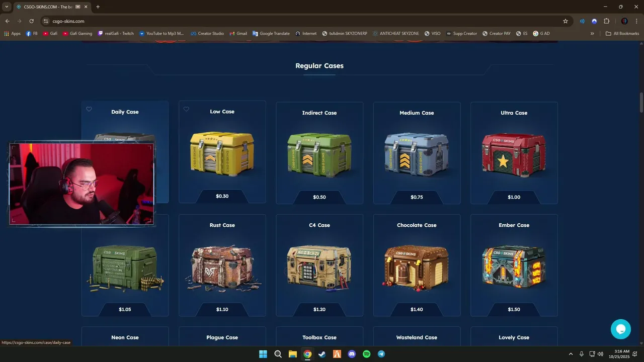Click the $0.50 price of Indirect Case
The image size is (644, 362).
click(319, 197)
